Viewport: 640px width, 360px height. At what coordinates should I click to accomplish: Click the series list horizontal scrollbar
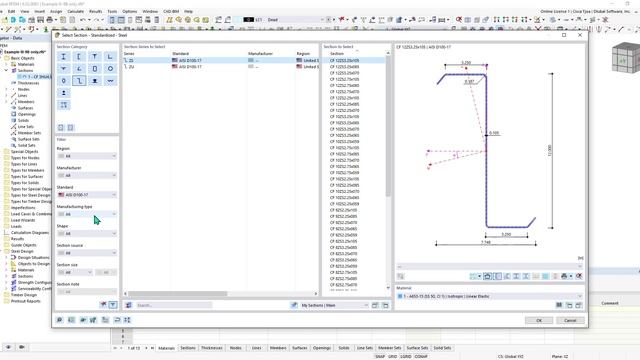coord(178,293)
